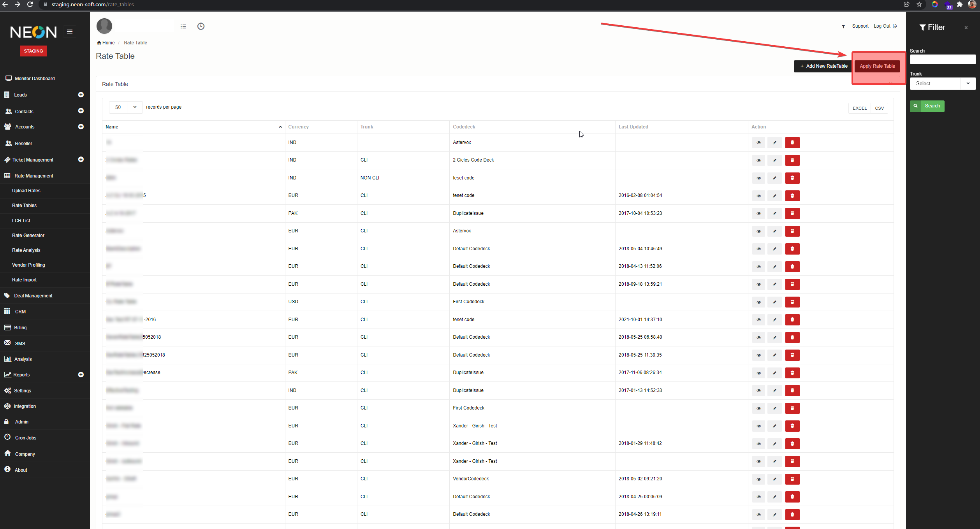The image size is (980, 529).
Task: Open Rate Generator in sidebar
Action: (28, 236)
